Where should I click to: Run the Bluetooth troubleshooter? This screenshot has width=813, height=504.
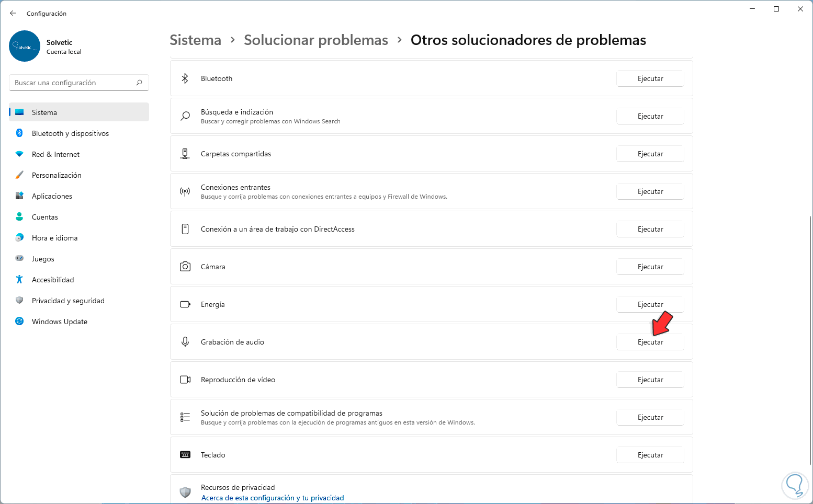(650, 78)
